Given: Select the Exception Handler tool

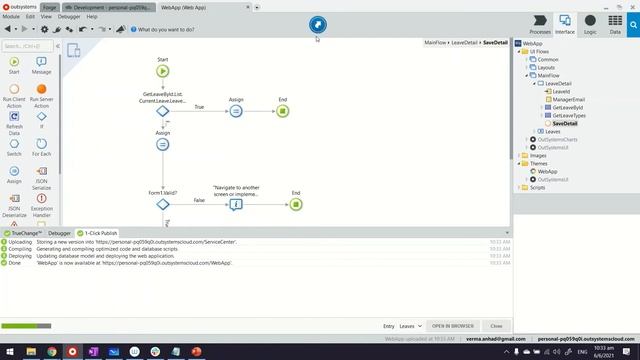Looking at the screenshot, I should (41, 205).
